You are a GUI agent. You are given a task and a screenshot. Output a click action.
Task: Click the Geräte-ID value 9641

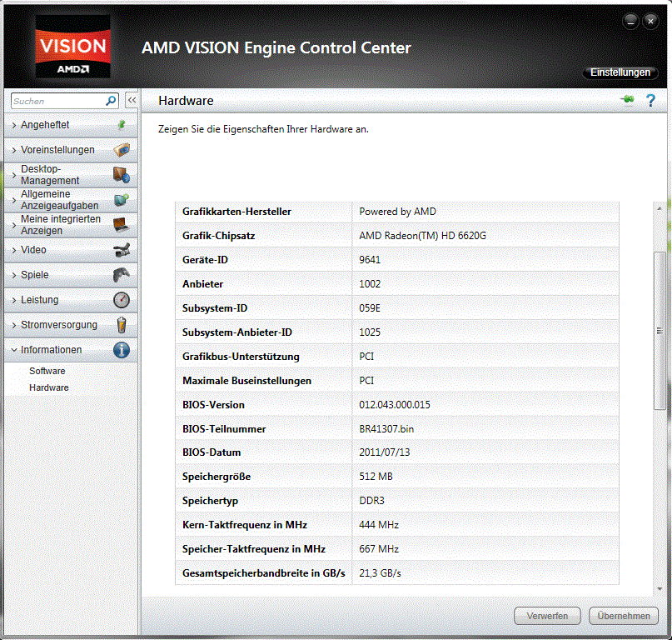pos(370,259)
